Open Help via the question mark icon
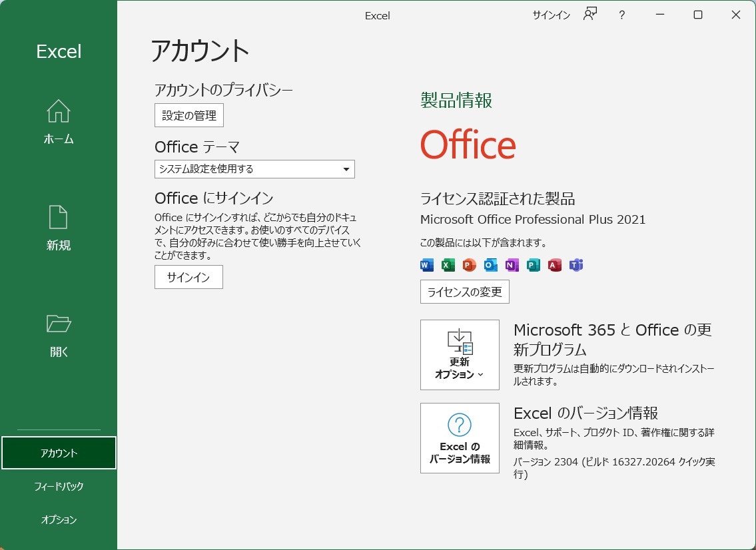 click(622, 15)
